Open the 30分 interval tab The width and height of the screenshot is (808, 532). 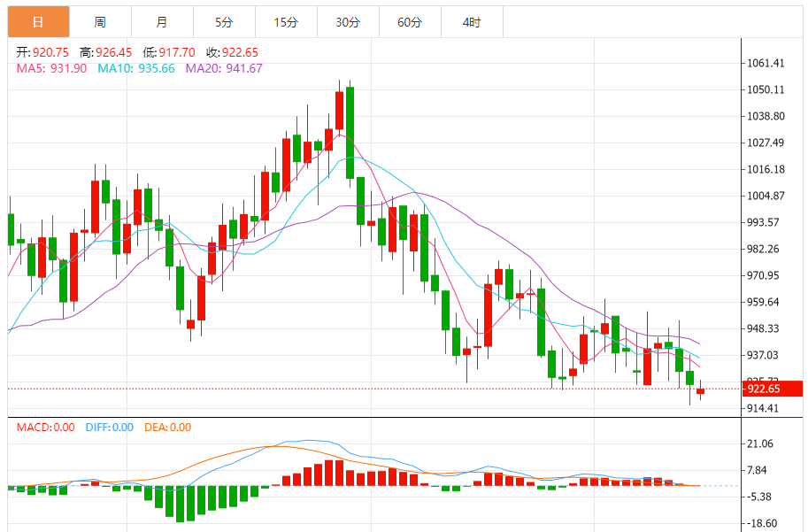[x=348, y=22]
